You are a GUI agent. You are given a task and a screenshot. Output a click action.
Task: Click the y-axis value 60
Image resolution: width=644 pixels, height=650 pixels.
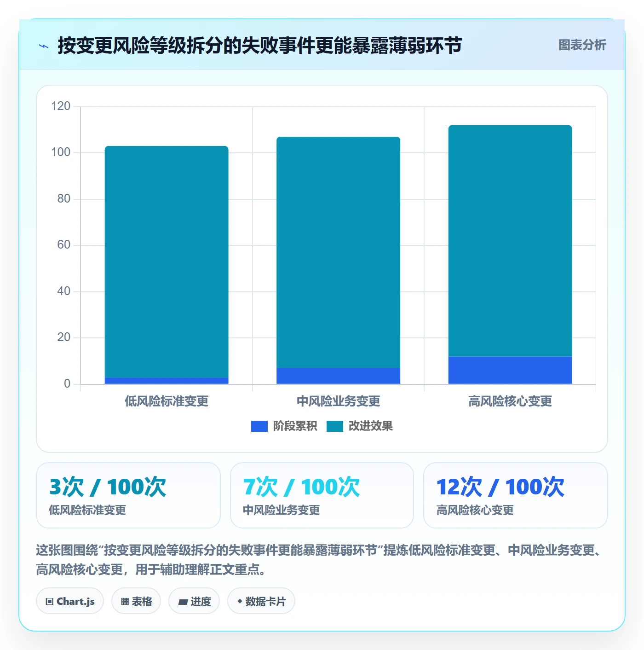click(63, 245)
